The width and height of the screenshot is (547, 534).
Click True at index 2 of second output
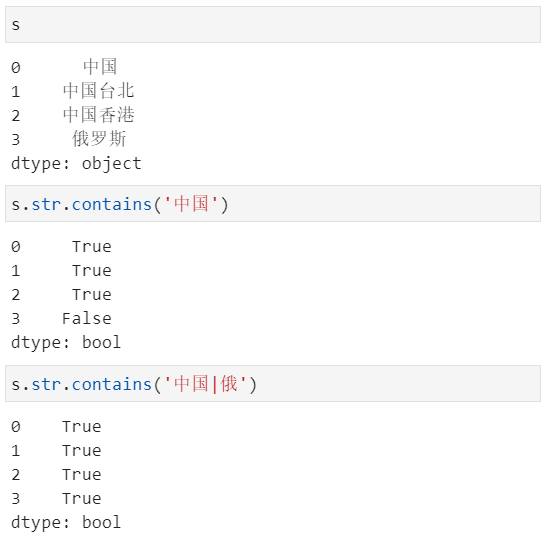tap(92, 294)
